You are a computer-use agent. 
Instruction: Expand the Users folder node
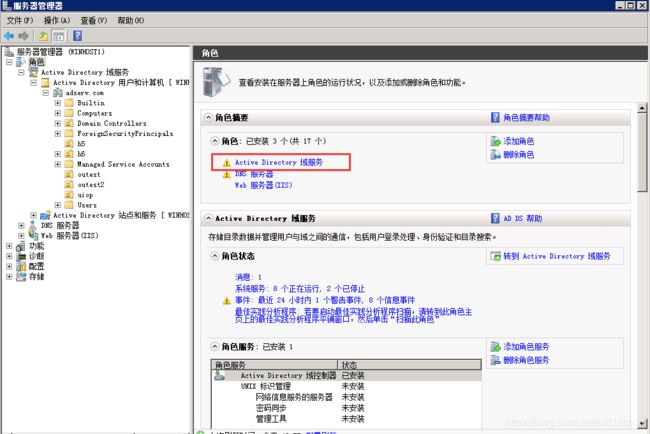(58, 205)
